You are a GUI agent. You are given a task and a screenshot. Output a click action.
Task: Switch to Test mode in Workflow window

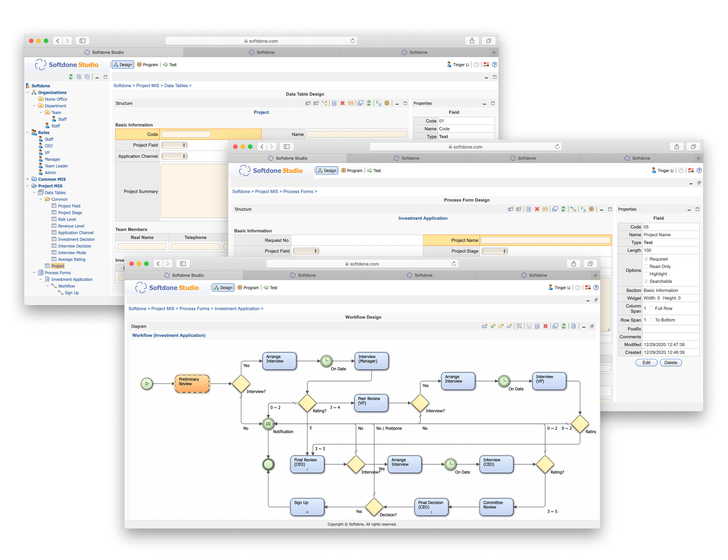click(x=270, y=288)
